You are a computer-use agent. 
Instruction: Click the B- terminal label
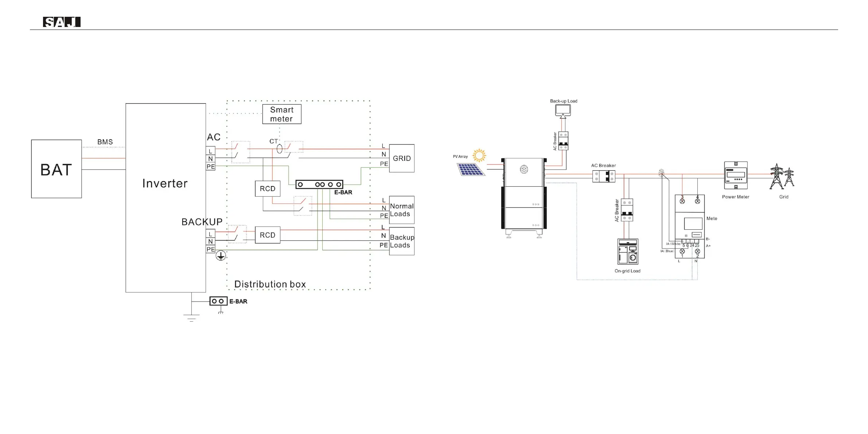(x=708, y=239)
